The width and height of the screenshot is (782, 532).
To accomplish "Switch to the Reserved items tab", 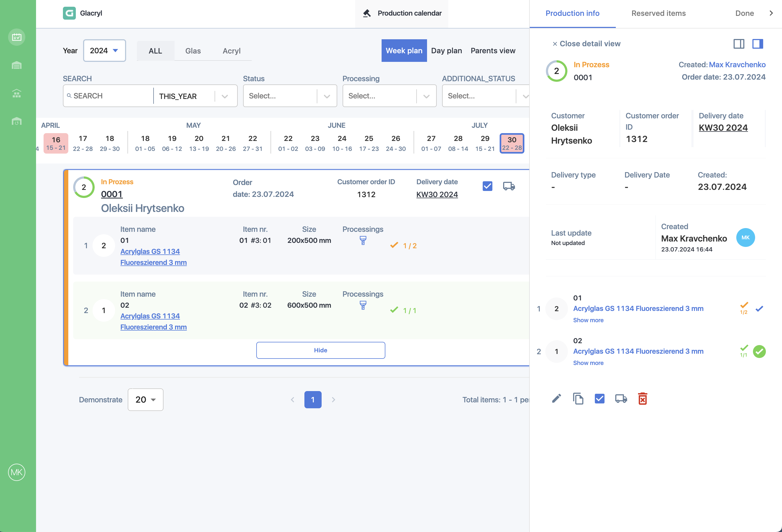I will [x=659, y=13].
